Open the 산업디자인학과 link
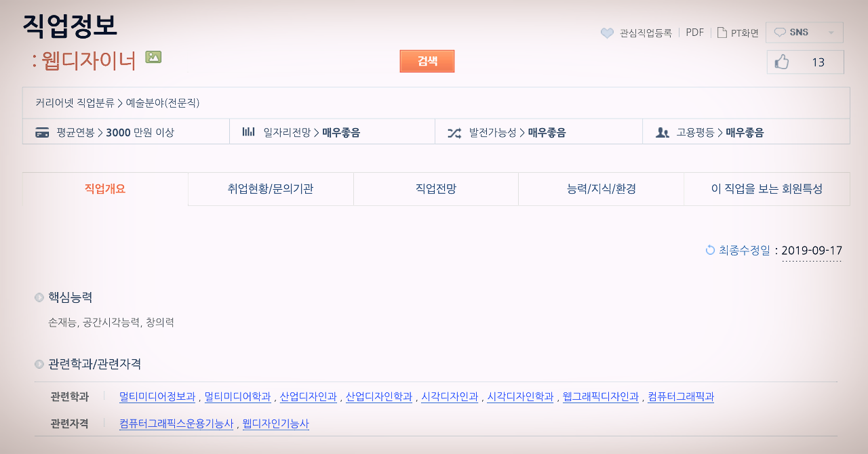The width and height of the screenshot is (868, 454). (x=379, y=396)
